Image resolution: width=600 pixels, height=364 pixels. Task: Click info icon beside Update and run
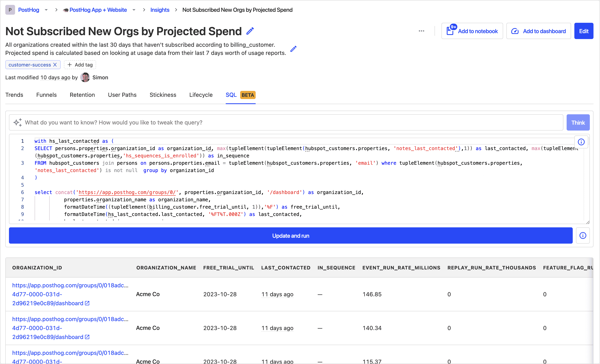tap(583, 235)
